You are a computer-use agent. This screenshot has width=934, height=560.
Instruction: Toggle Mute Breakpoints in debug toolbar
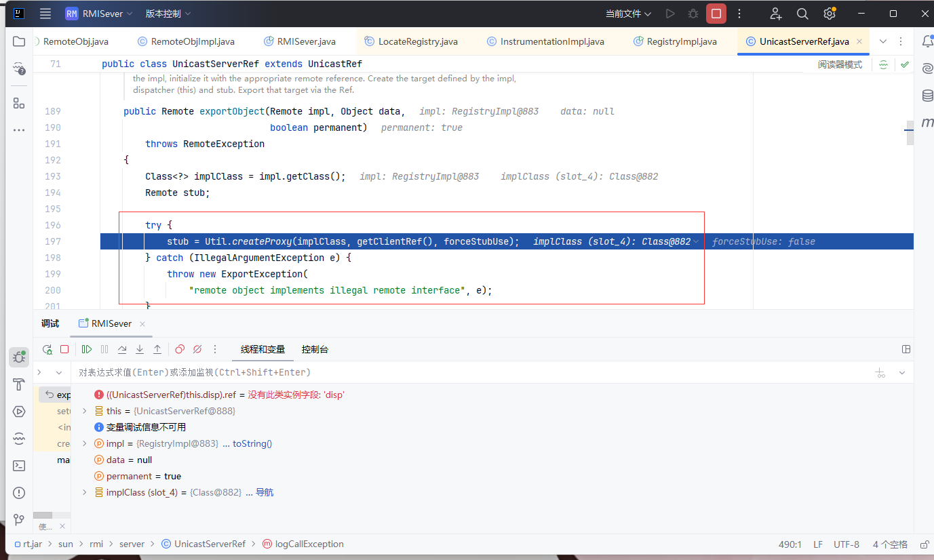[x=197, y=349]
